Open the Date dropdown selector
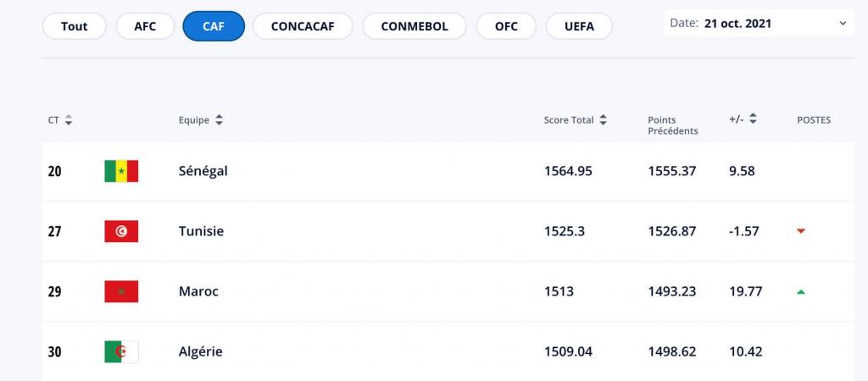This screenshot has height=381, width=868. [x=759, y=24]
